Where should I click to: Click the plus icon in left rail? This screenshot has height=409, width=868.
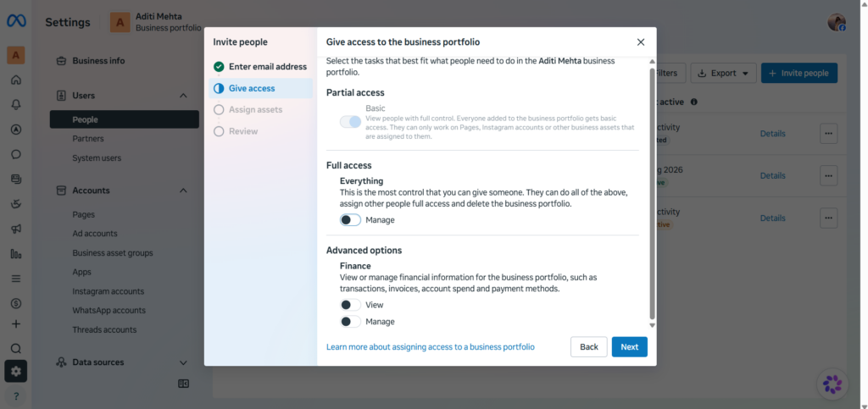pos(16,323)
